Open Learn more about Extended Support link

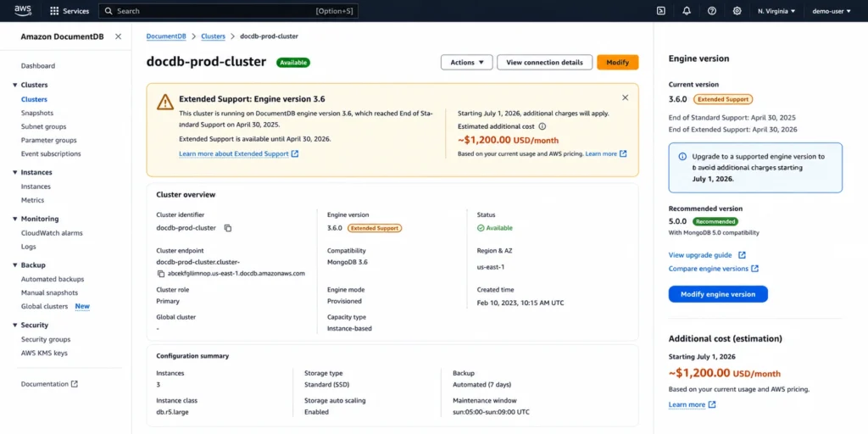click(x=234, y=154)
